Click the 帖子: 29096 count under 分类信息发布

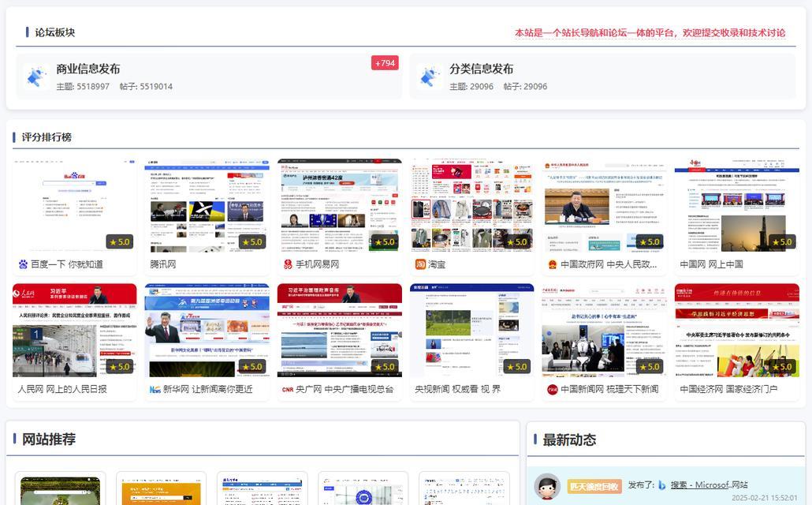coord(525,87)
